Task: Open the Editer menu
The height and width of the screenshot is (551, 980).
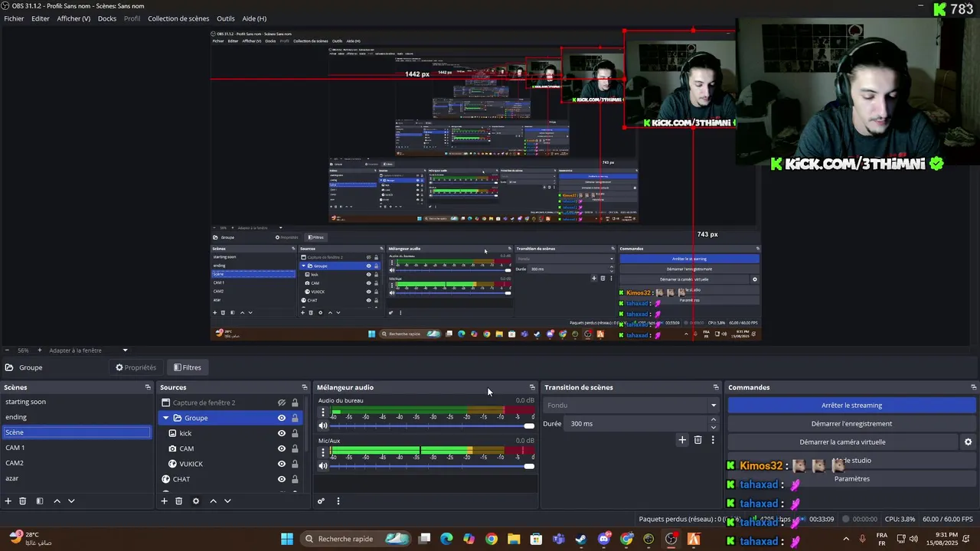Action: [41, 18]
